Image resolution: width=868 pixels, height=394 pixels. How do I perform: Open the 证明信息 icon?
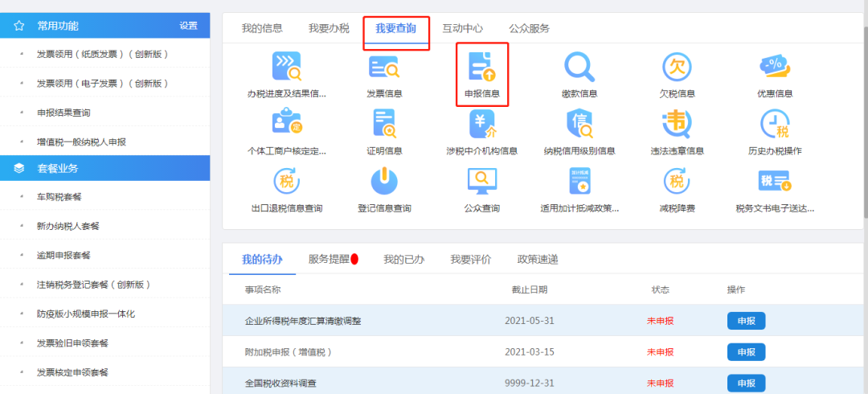click(384, 123)
